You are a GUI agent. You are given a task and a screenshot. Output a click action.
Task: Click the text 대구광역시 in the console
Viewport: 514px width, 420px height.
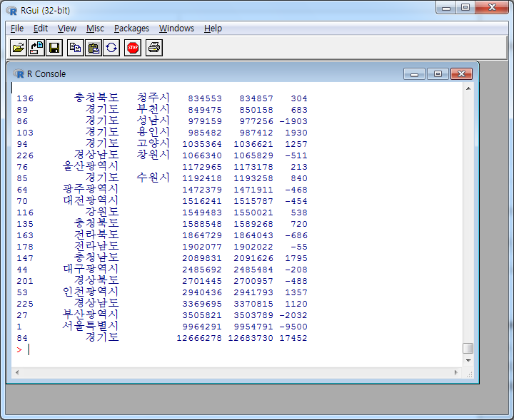pos(91,269)
